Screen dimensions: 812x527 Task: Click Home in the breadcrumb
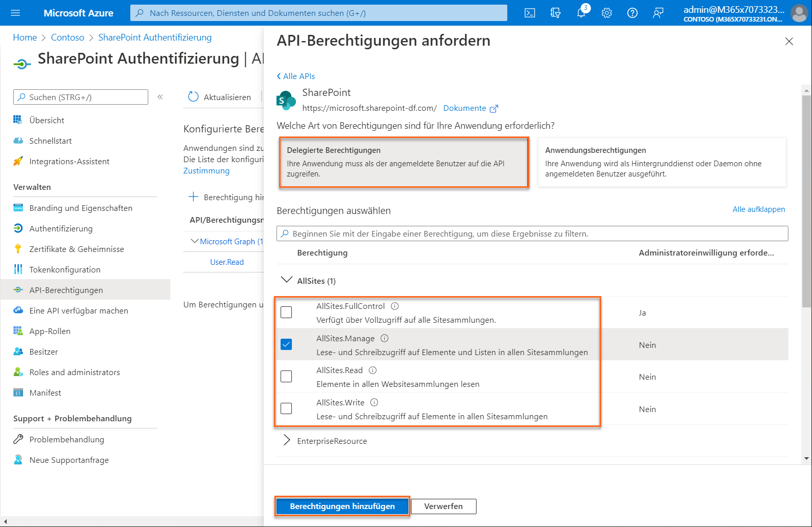point(25,37)
